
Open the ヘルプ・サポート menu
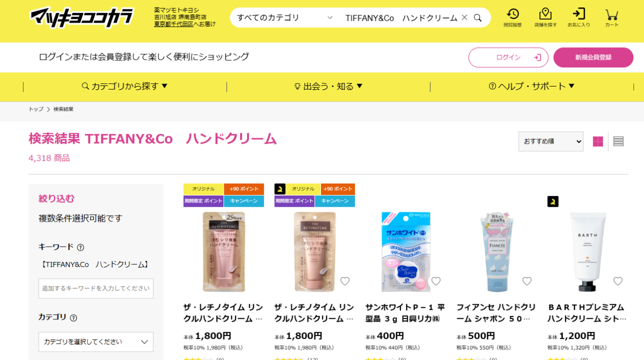[x=532, y=86]
